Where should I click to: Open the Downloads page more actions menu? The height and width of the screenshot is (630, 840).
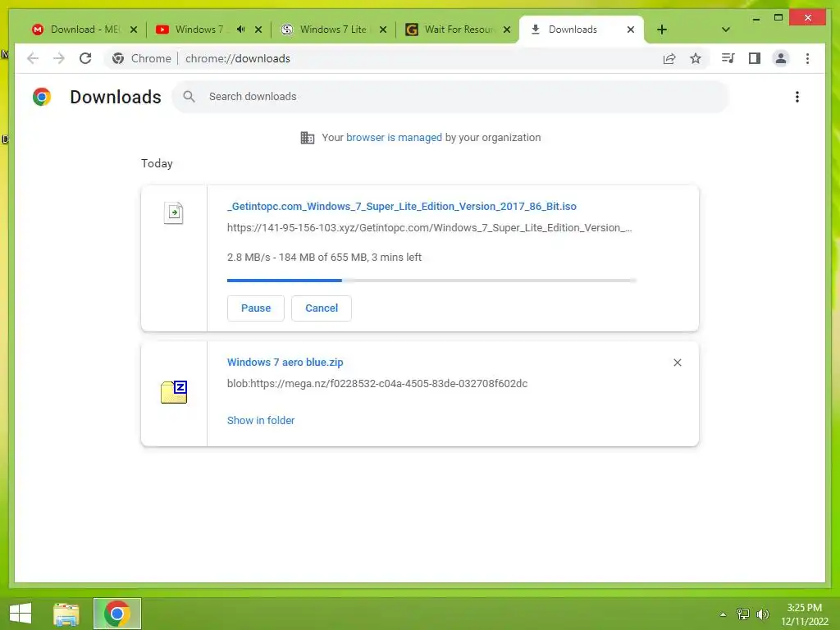click(797, 97)
